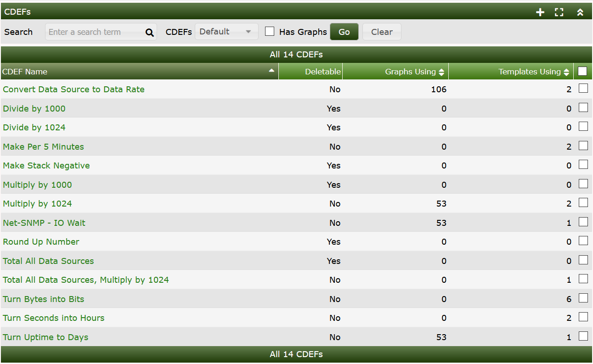This screenshot has width=593, height=364.
Task: Open Convert Data Source to Data Rate
Action: (73, 90)
